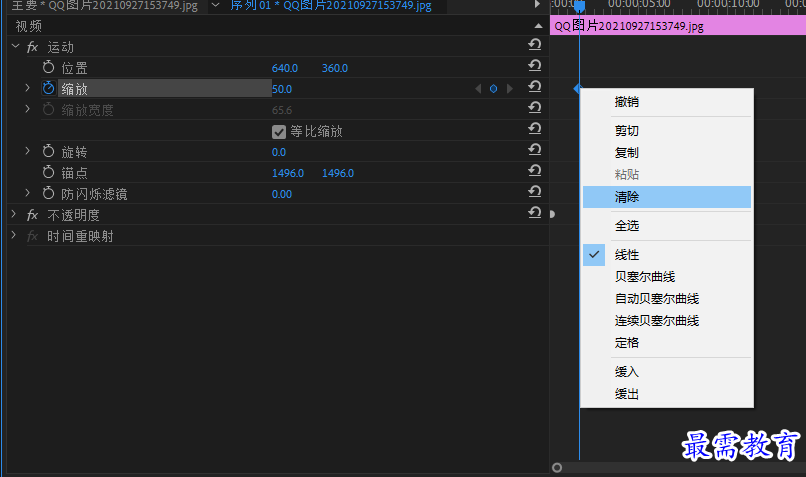Click the play-only-audio arrow in panel header

click(537, 5)
